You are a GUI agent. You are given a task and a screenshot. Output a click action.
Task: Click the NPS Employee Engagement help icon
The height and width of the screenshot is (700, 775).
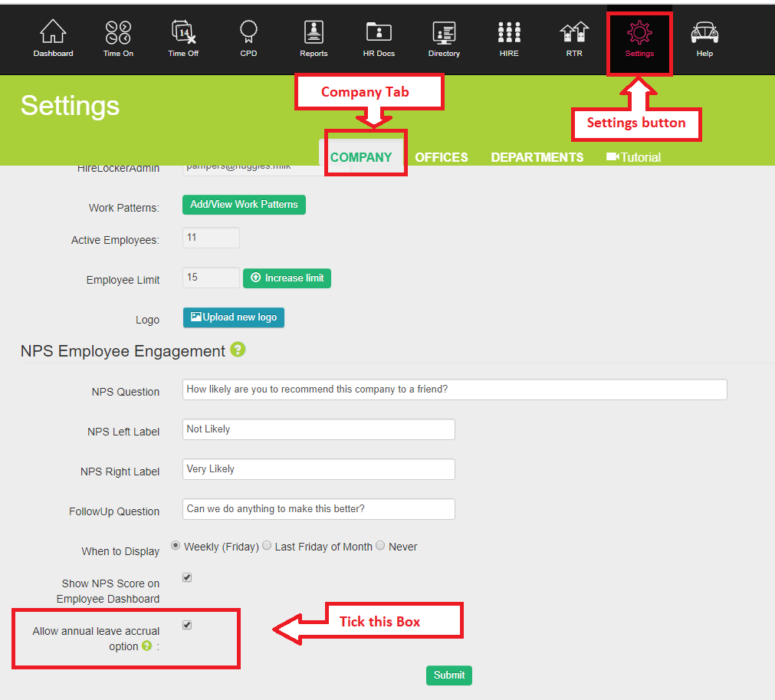tap(238, 350)
